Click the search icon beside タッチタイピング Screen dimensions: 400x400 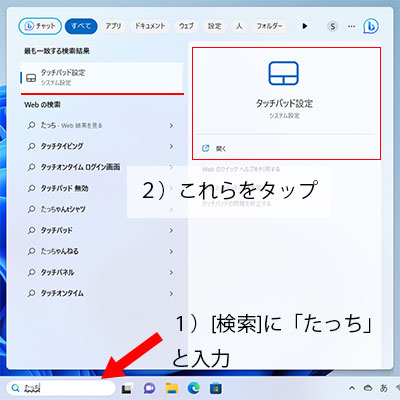click(x=31, y=146)
